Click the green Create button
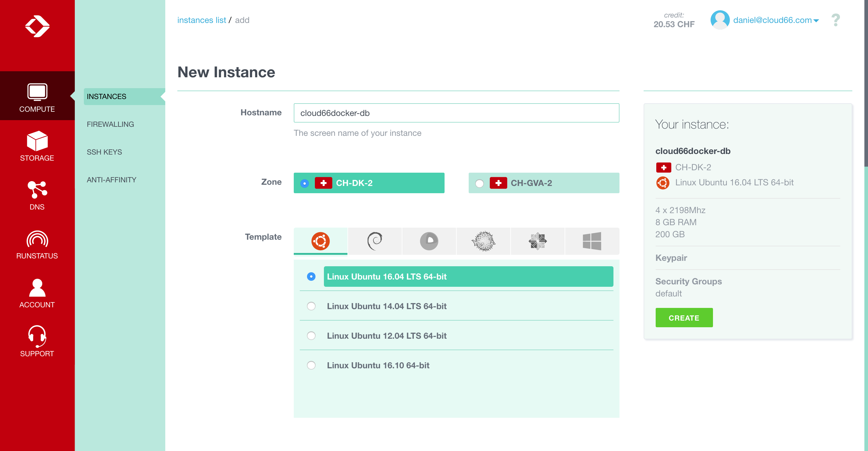 pos(684,317)
